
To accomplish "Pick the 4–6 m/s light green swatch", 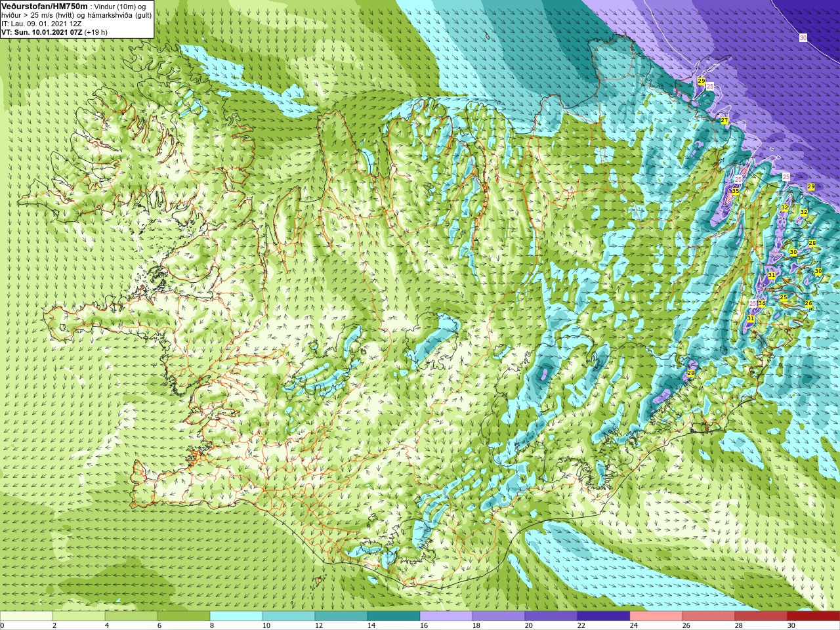I will tap(131, 616).
